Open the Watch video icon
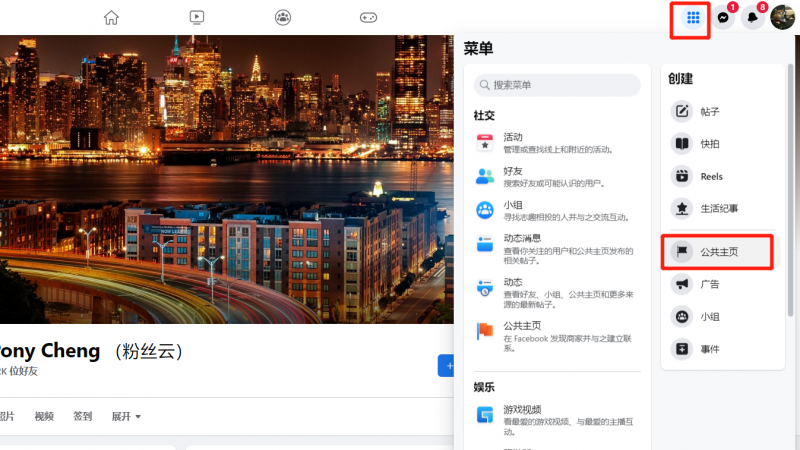800x450 pixels. coord(196,18)
